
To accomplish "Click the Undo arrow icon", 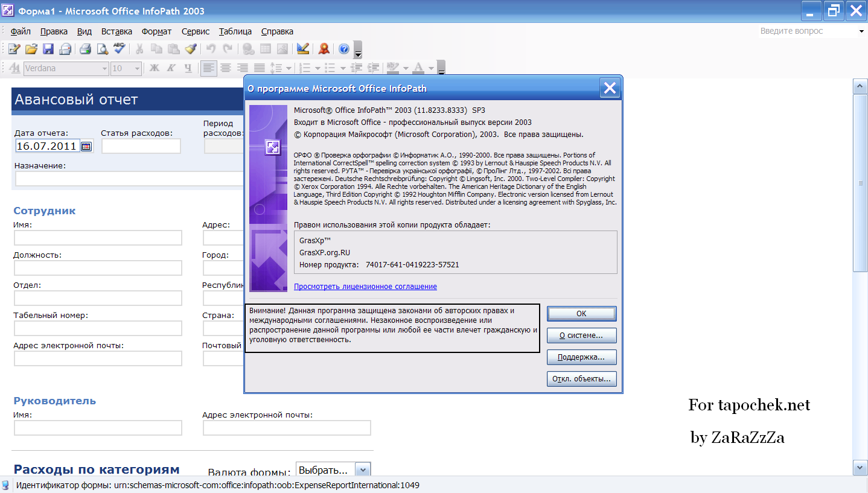I will tap(211, 49).
